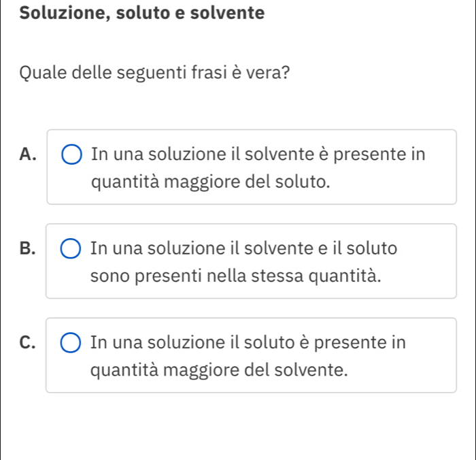Choose the radio button for answer C

(70, 344)
